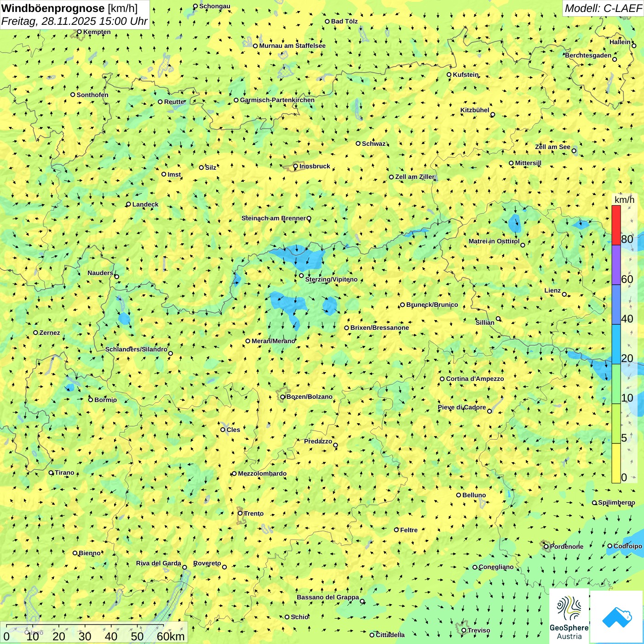Click the Nauders town label
Screen dimensions: 644x644
tap(100, 273)
